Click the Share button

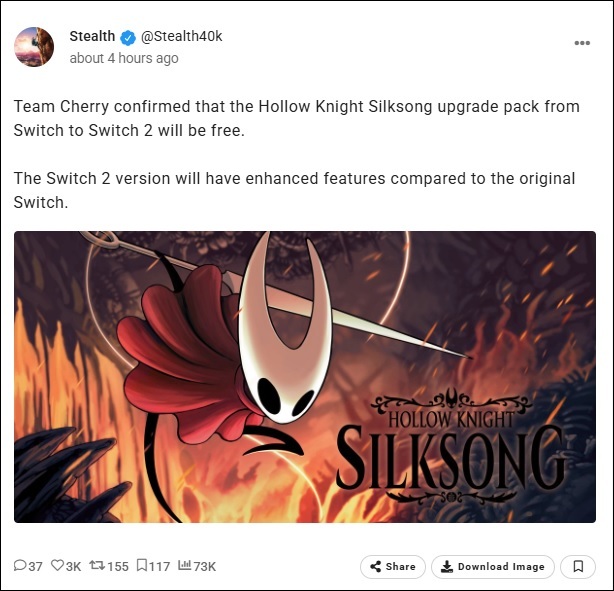coord(393,566)
